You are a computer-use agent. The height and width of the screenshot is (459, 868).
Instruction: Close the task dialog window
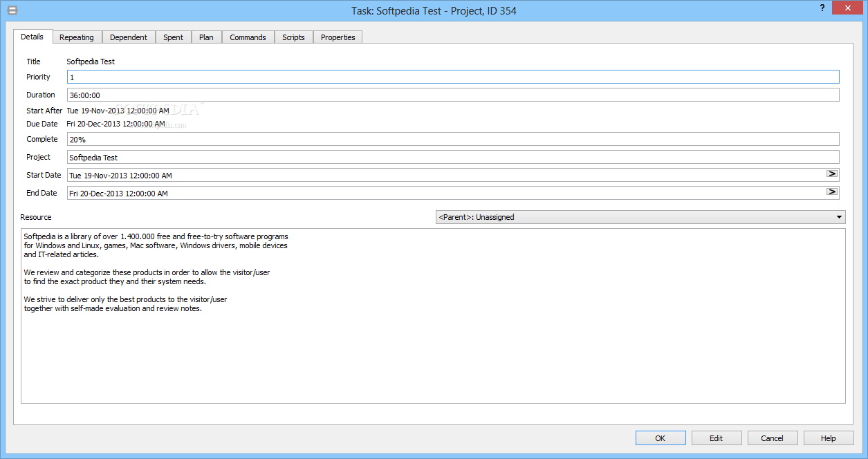[848, 8]
